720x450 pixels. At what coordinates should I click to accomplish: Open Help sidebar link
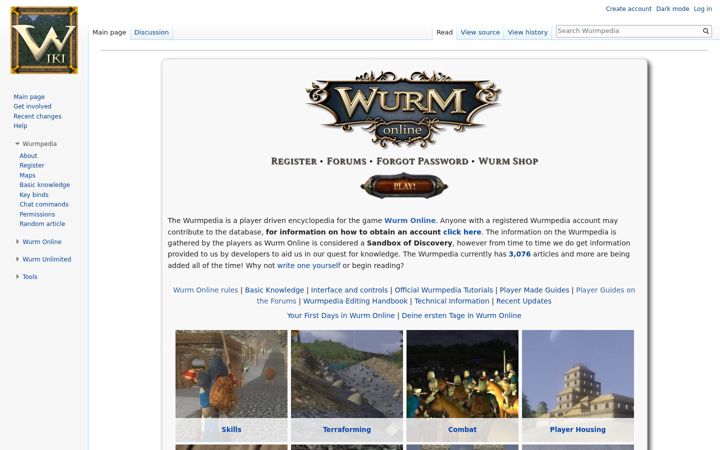point(20,125)
